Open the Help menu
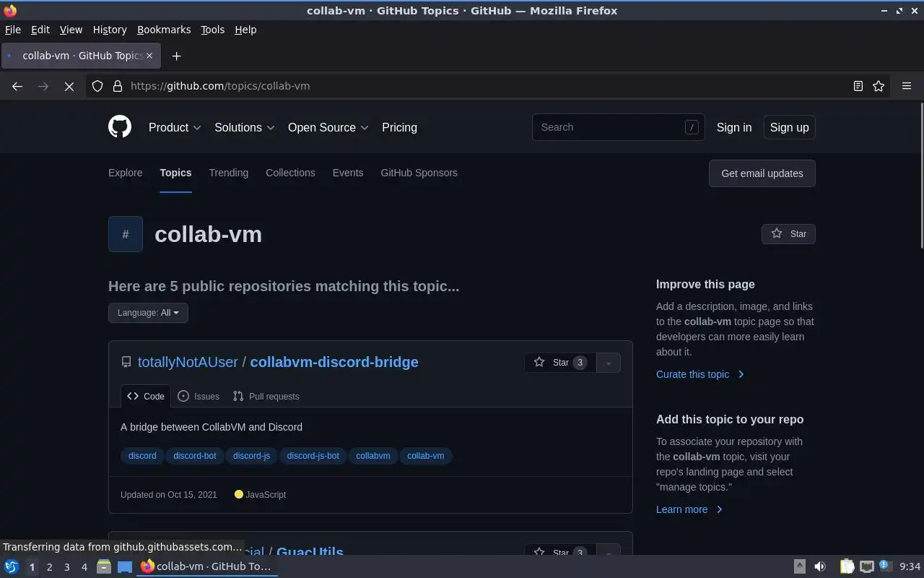 [x=245, y=30]
